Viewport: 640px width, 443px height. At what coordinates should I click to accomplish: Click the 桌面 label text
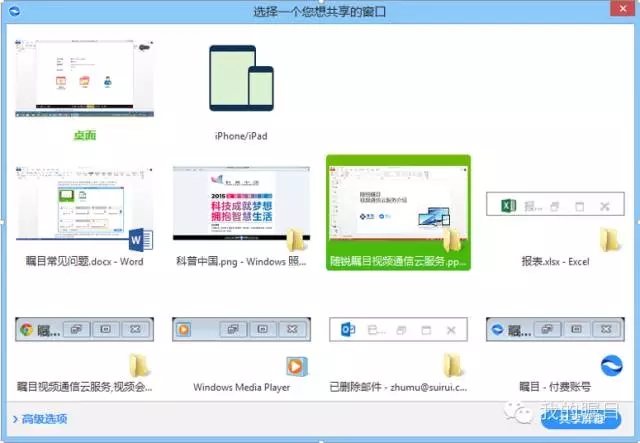click(84, 135)
